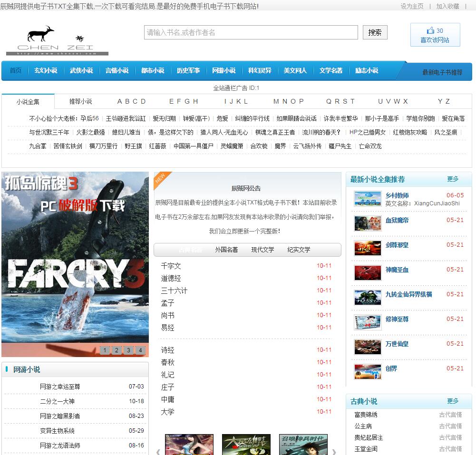Select the U V W X tab
The image size is (476, 455).
pos(393,101)
